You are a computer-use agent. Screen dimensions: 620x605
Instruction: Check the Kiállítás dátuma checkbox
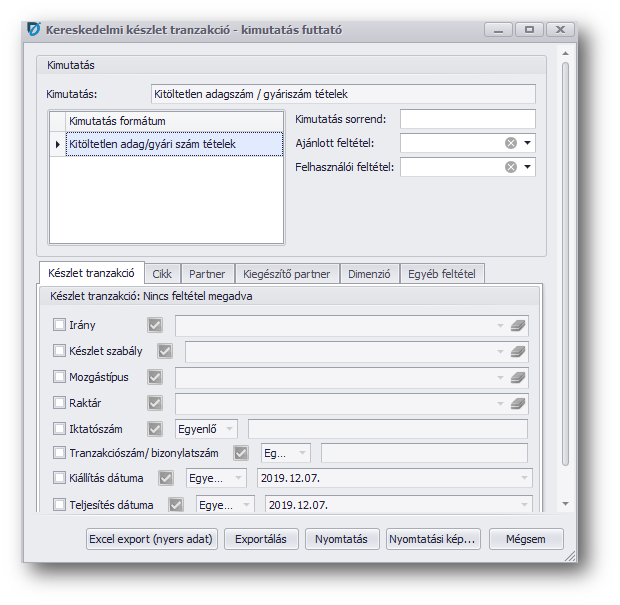pyautogui.click(x=59, y=478)
